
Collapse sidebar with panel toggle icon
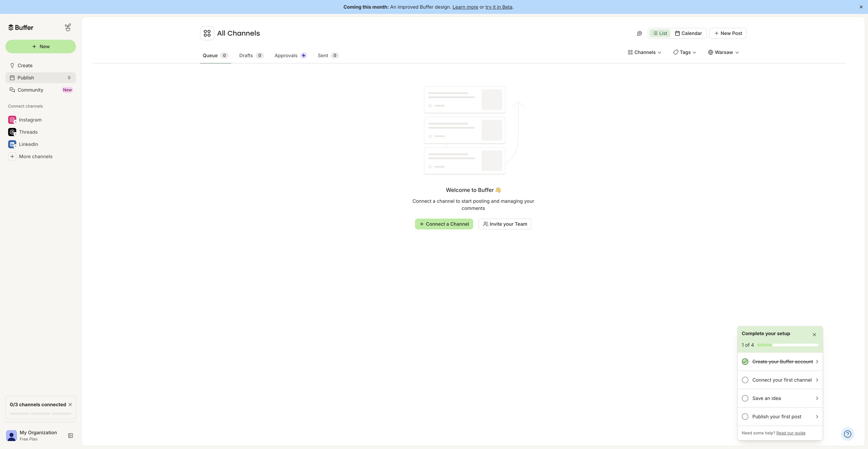pos(70,435)
